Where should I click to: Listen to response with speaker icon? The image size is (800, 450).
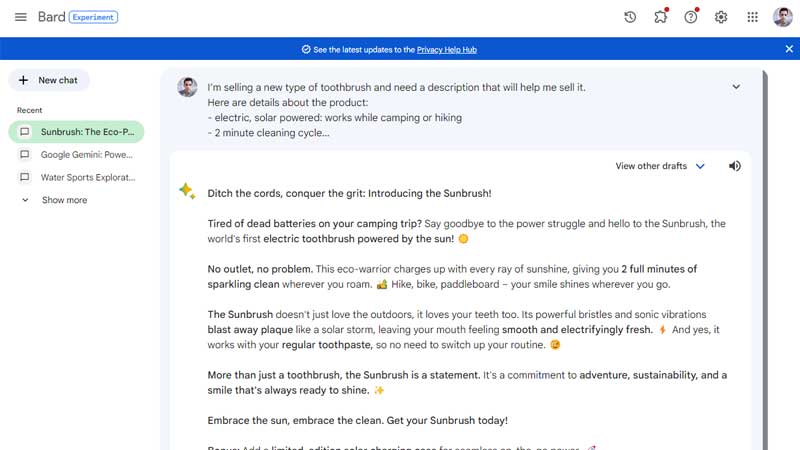pos(735,166)
